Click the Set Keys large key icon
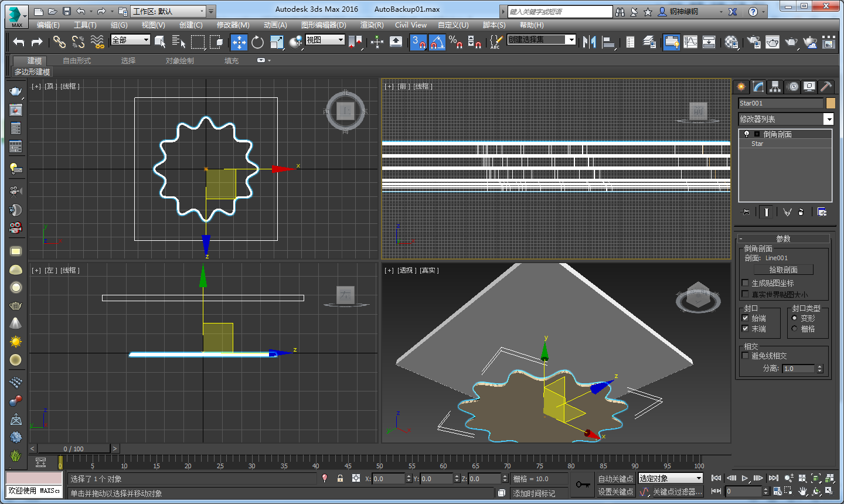The width and height of the screenshot is (844, 504). coord(583,485)
